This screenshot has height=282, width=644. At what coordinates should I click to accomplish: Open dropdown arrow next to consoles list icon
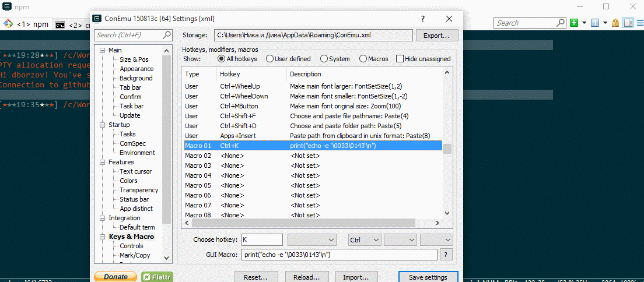tap(605, 23)
